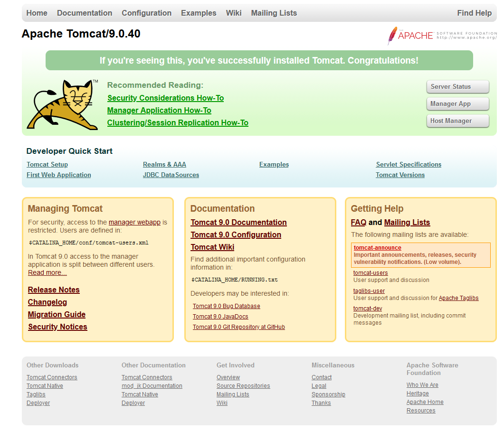Open Tomcat 9.0 Git Repository at GitHub
Viewport: 504px width, 431px height.
click(239, 327)
